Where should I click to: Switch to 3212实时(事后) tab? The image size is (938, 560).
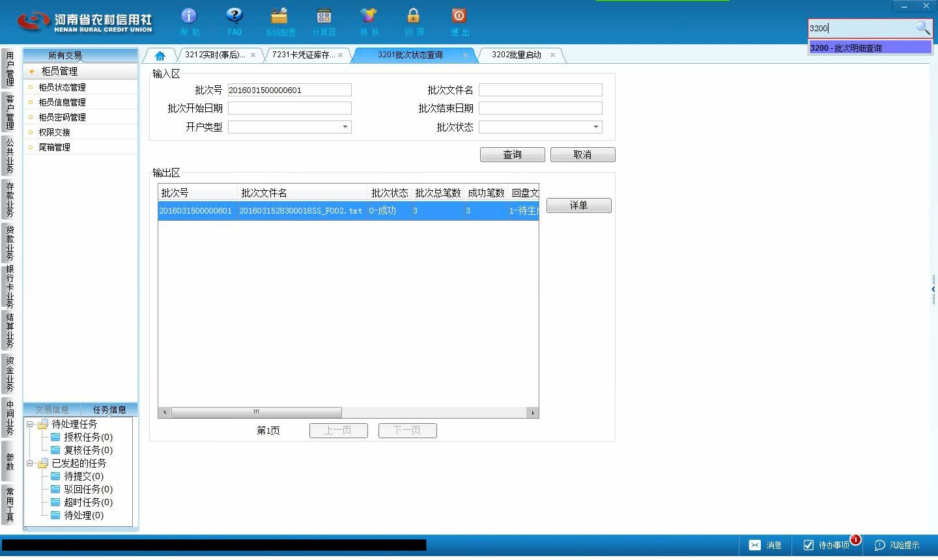pos(215,55)
